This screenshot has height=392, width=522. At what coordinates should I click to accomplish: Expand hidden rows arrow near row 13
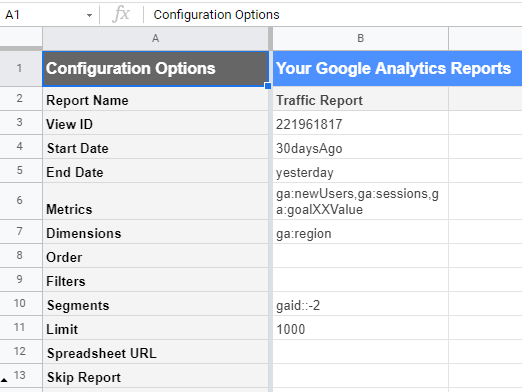[x=4, y=380]
